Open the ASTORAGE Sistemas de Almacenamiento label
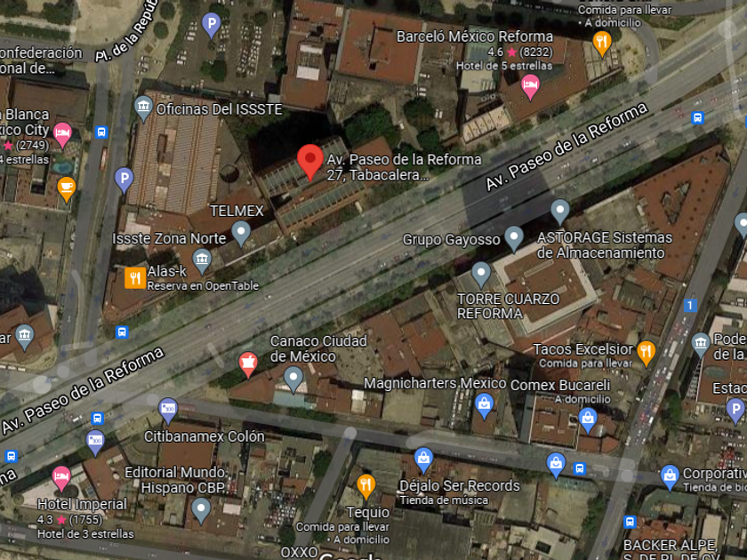Image resolution: width=747 pixels, height=560 pixels. coord(605,244)
